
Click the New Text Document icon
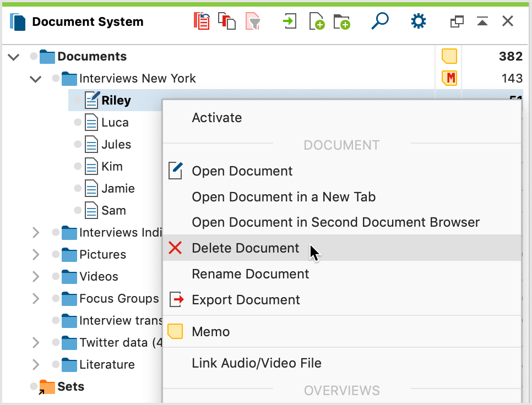point(317,21)
